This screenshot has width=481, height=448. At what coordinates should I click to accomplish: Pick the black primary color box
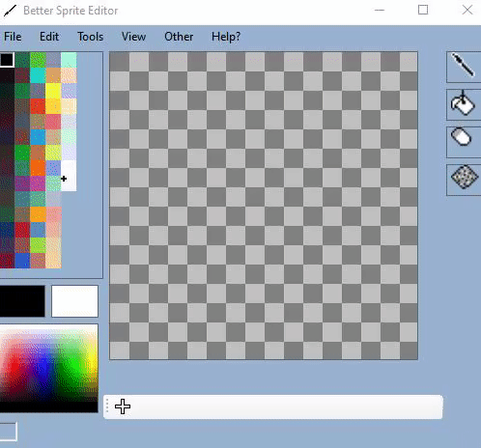pyautogui.click(x=22, y=301)
